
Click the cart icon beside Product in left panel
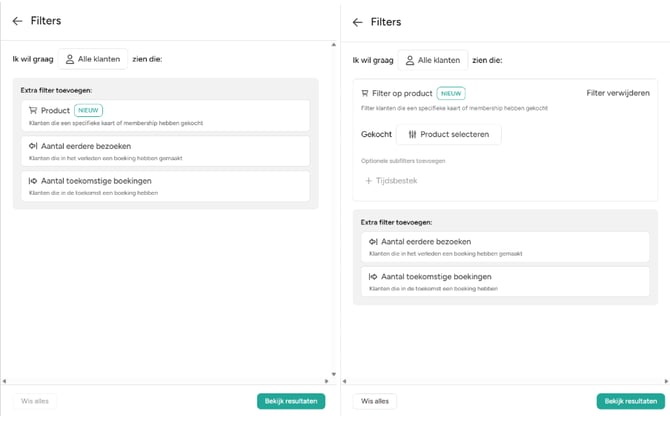tap(33, 111)
